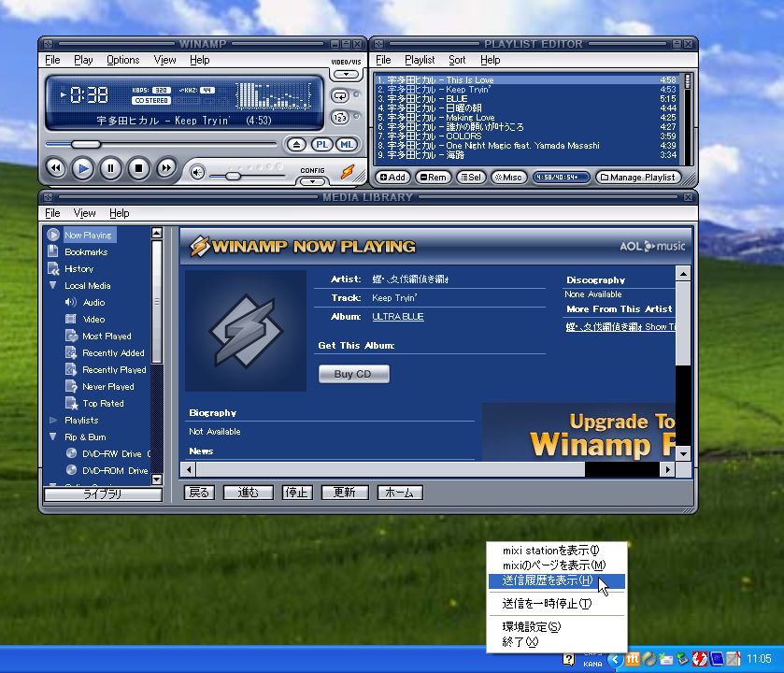The width and height of the screenshot is (784, 673).
Task: Open Bookmarks in Media Library
Action: coord(86,252)
